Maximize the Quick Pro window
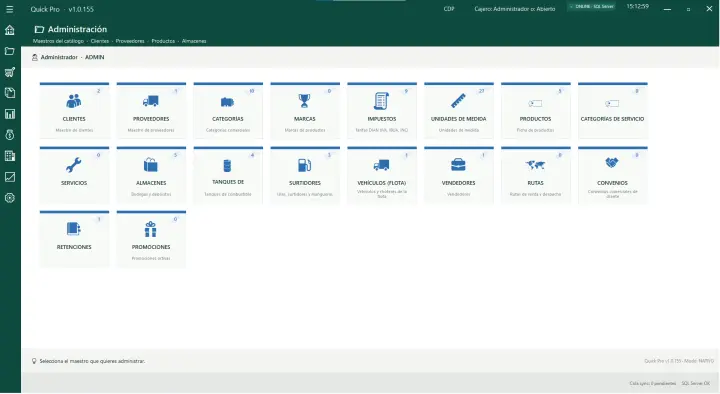Viewport: 720px width, 394px height. [x=688, y=9]
